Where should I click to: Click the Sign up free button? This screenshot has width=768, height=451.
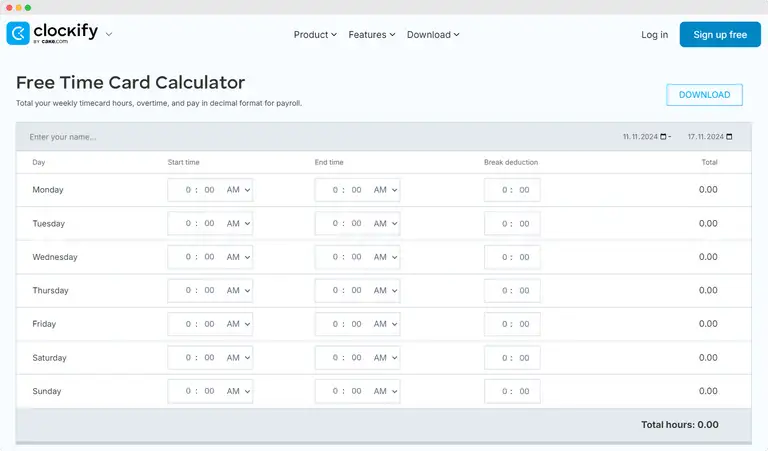720,35
